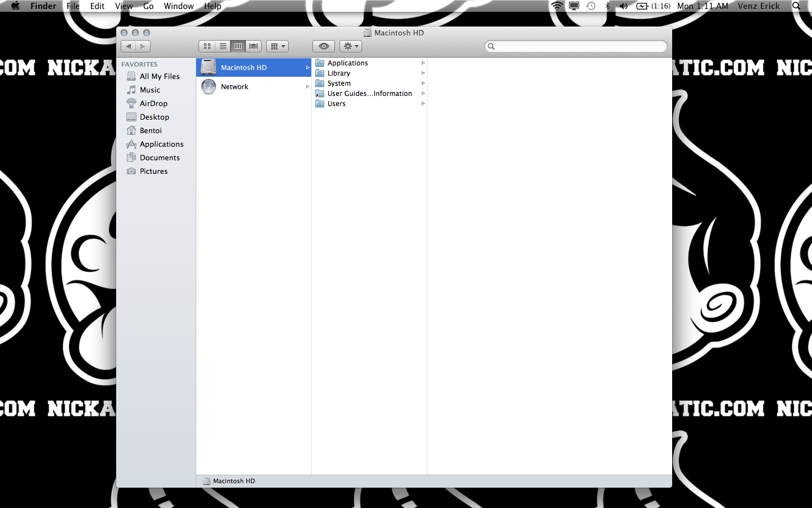Click the Wi-Fi status icon
Viewport: 812px width, 508px height.
557,6
